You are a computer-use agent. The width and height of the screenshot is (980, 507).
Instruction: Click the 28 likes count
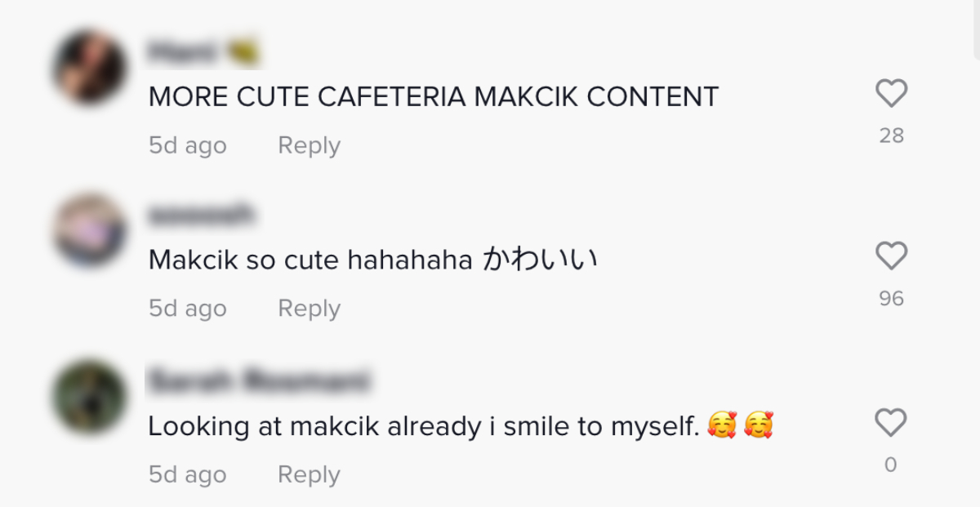(x=891, y=136)
